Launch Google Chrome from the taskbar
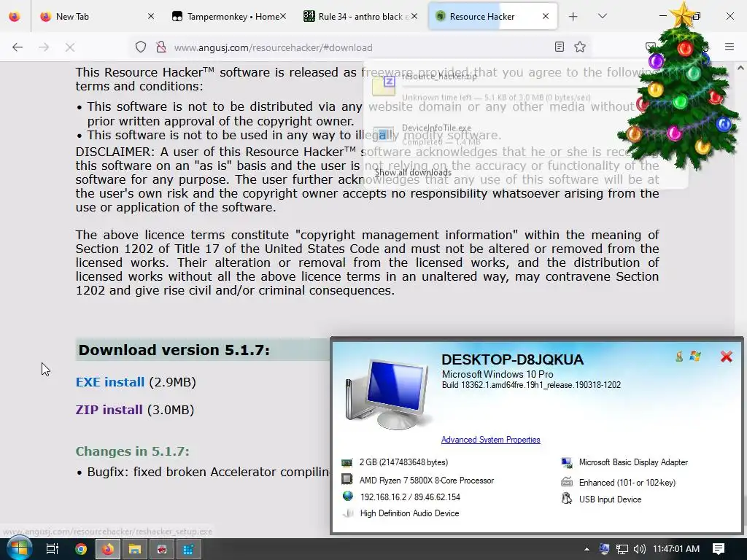Screen dimensions: 747x560 [81, 549]
